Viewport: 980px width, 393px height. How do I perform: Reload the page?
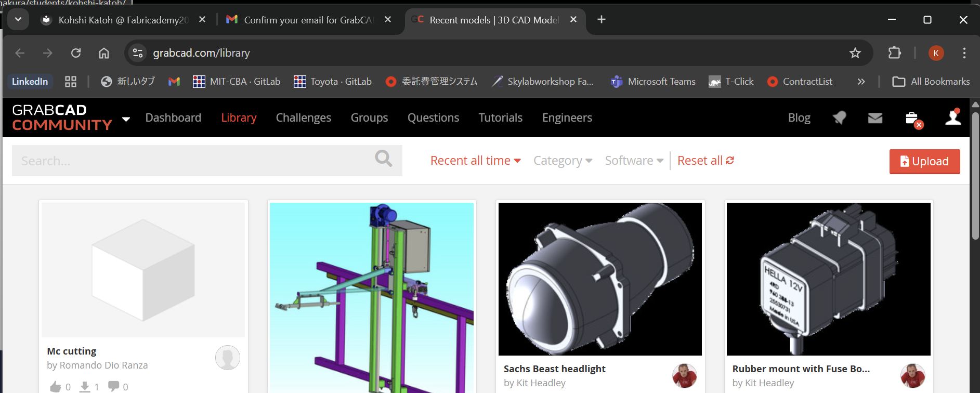pyautogui.click(x=76, y=53)
